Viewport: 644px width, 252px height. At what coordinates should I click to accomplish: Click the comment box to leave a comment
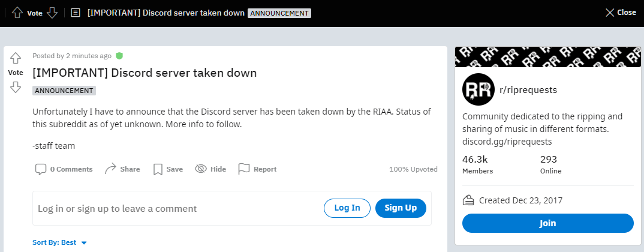pyautogui.click(x=232, y=208)
